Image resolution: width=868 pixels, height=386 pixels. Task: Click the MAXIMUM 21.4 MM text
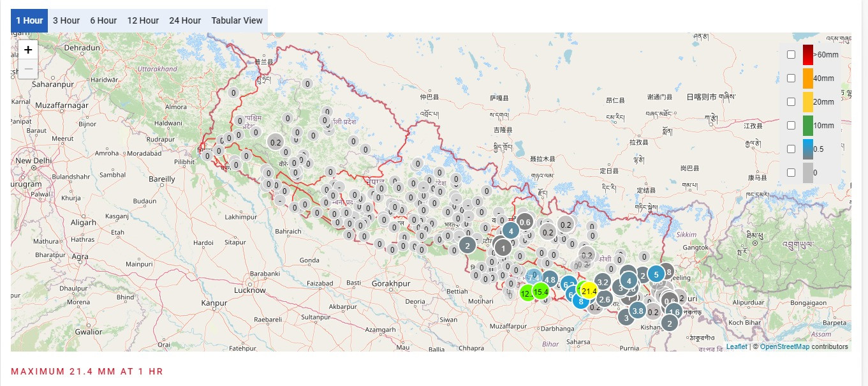click(x=87, y=371)
